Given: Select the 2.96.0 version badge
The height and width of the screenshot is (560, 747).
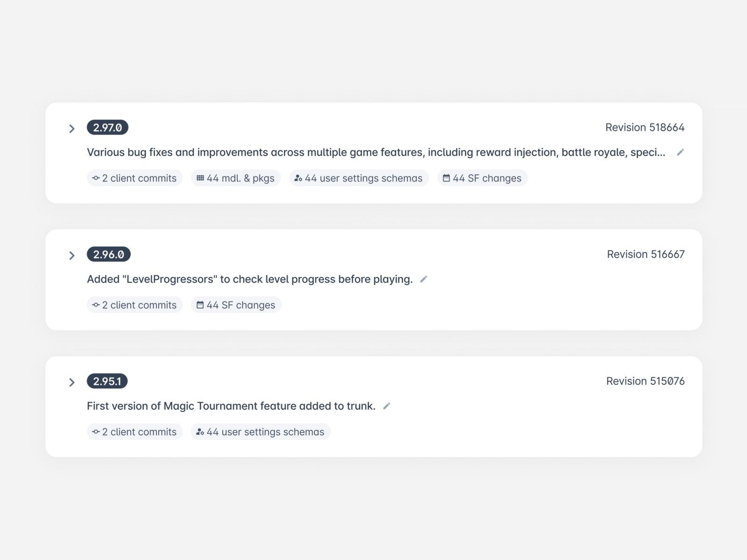Looking at the screenshot, I should [109, 254].
